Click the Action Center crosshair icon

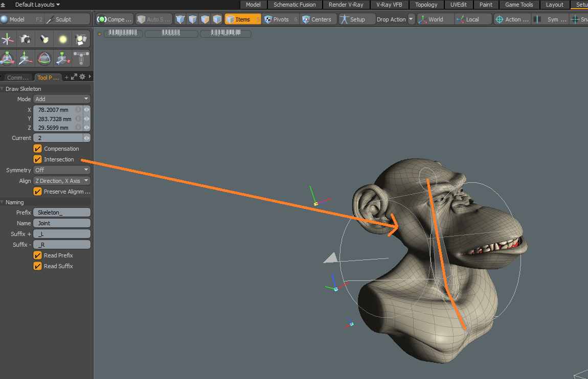[x=499, y=19]
